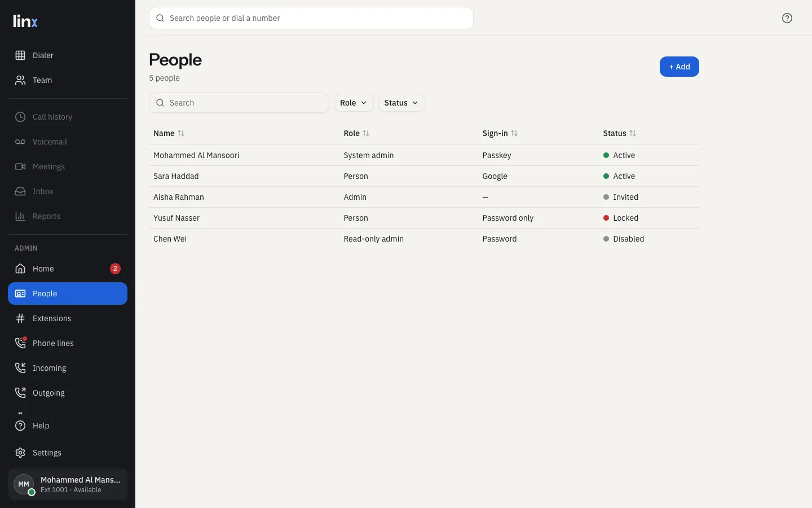Image resolution: width=812 pixels, height=508 pixels.
Task: Add a new person with + Add
Action: point(679,67)
